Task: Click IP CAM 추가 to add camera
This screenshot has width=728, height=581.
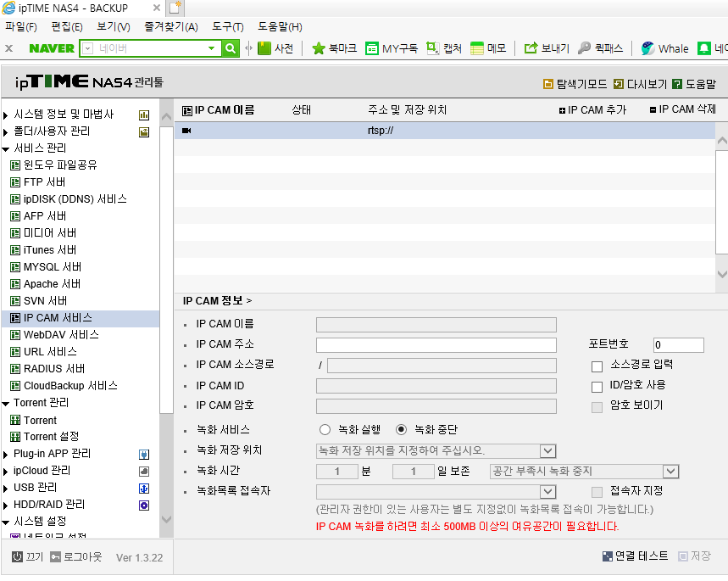Action: 593,110
